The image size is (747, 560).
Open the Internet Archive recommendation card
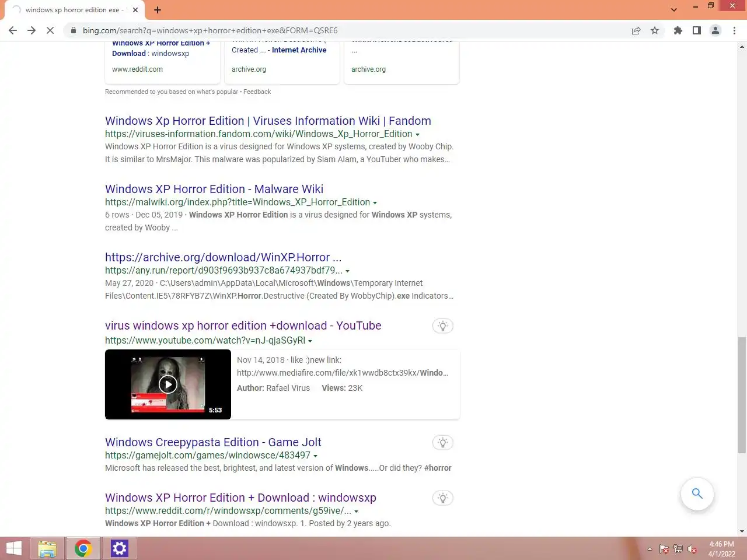pos(282,61)
